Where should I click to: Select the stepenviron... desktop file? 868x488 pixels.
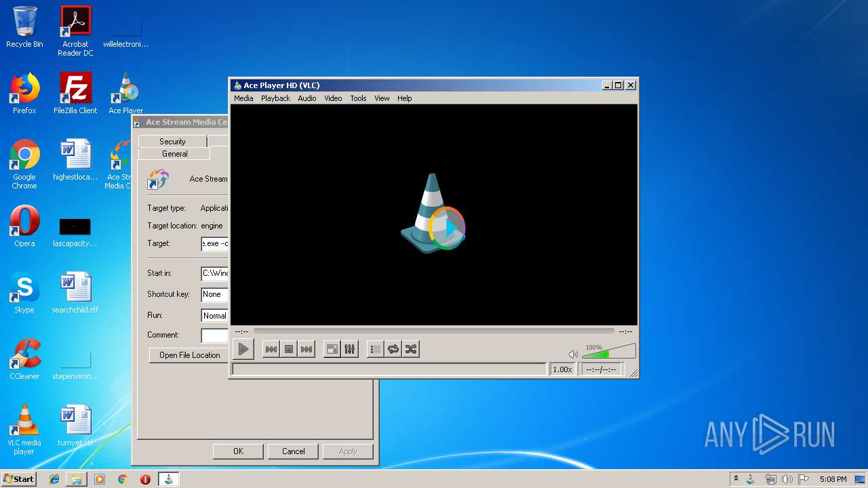[75, 365]
